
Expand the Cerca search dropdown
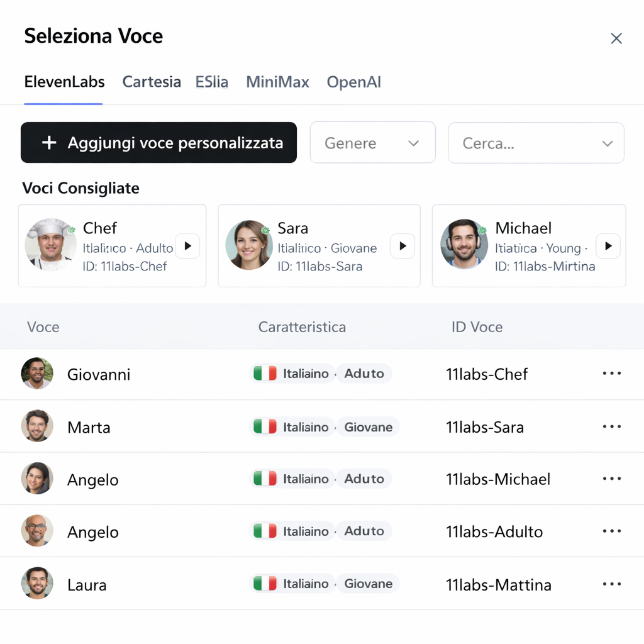[536, 143]
